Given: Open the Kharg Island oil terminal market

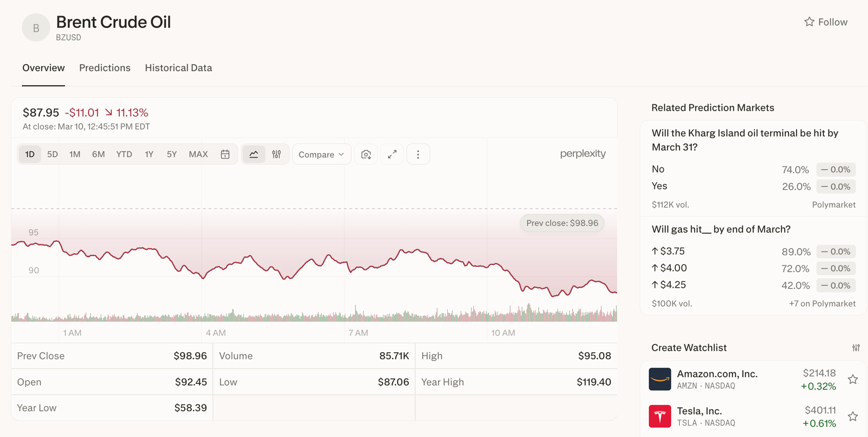Looking at the screenshot, I should point(745,140).
